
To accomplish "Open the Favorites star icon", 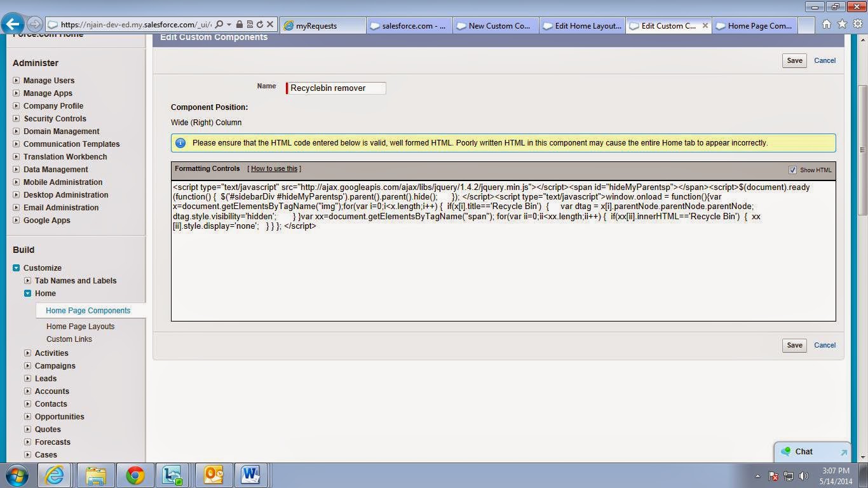I will (x=842, y=24).
